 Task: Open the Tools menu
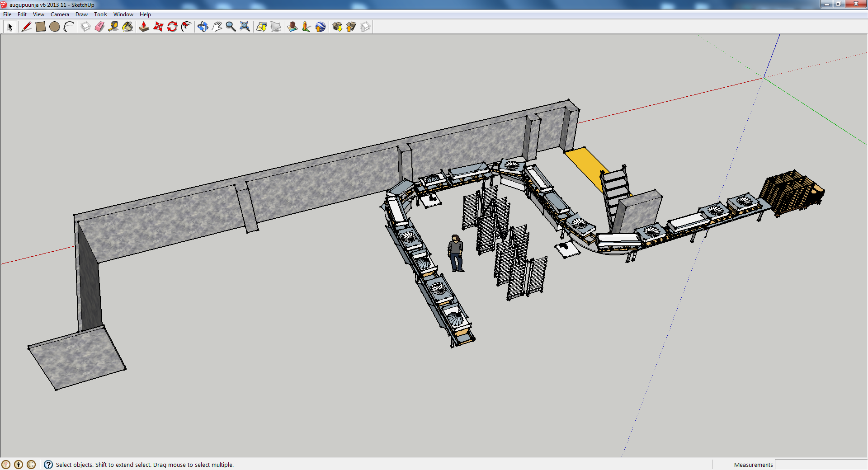tap(100, 14)
